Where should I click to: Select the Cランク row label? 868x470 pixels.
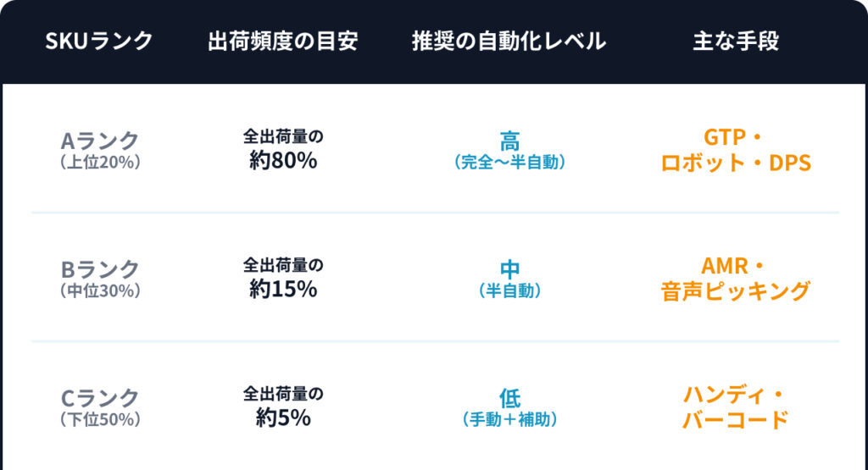99,398
